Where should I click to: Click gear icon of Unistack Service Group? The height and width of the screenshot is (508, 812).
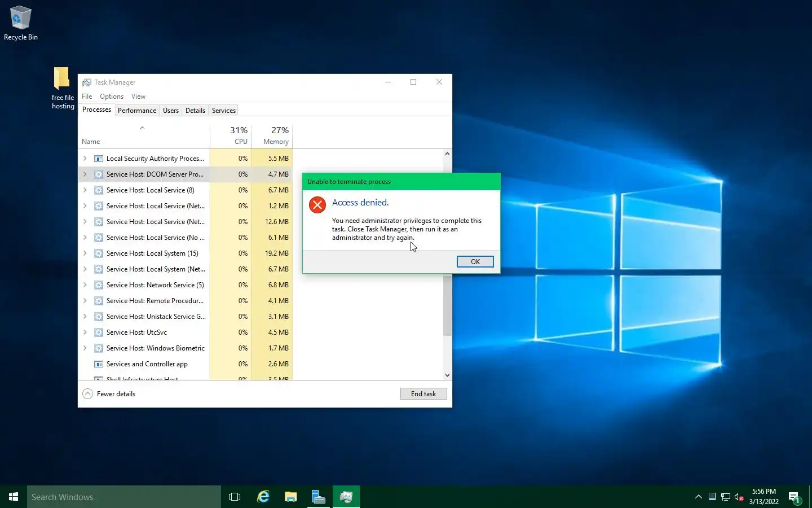pyautogui.click(x=99, y=317)
